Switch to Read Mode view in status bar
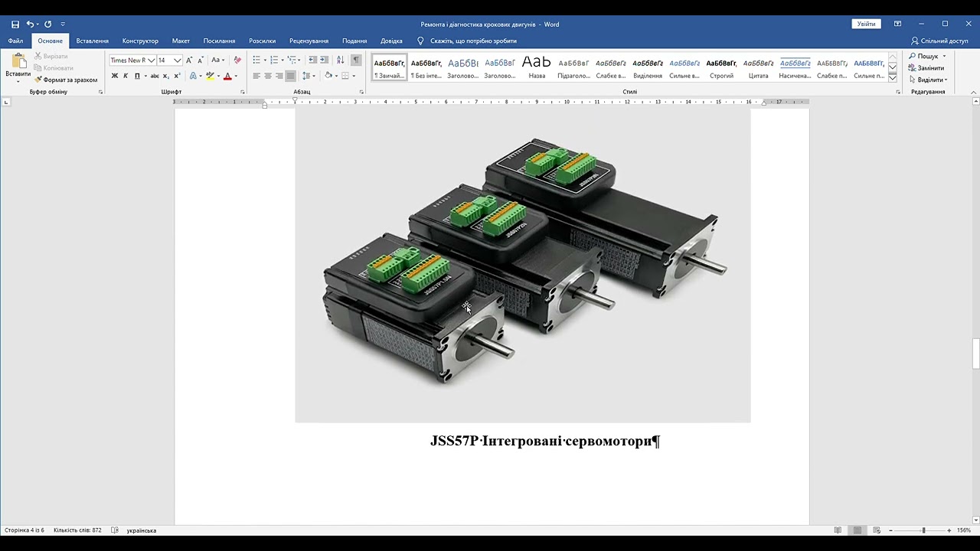The height and width of the screenshot is (551, 980). pyautogui.click(x=838, y=530)
